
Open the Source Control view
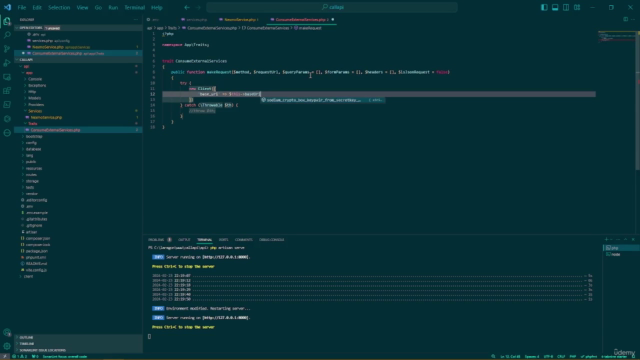click(7, 49)
